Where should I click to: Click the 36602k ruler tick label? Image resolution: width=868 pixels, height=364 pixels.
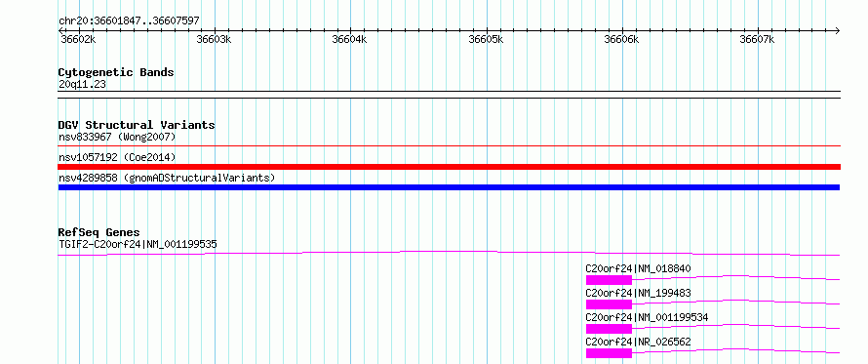[x=77, y=39]
